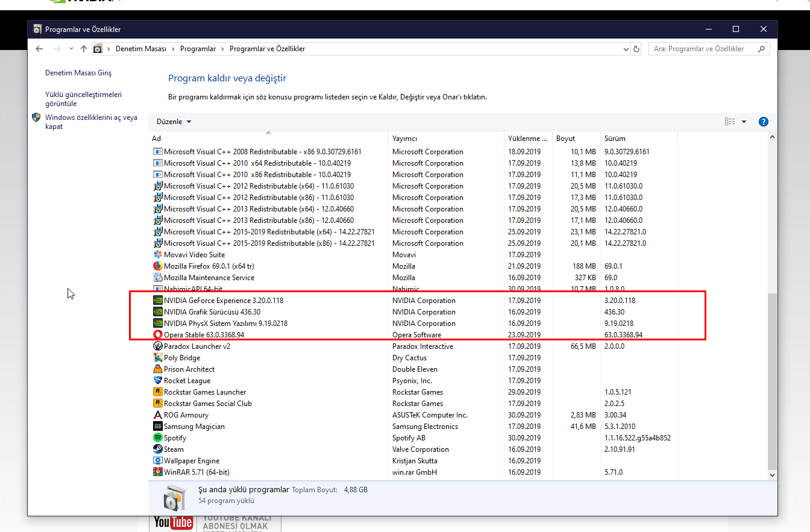810x532 pixels.
Task: Click the Rockstar Games Launcher icon
Action: coord(158,392)
